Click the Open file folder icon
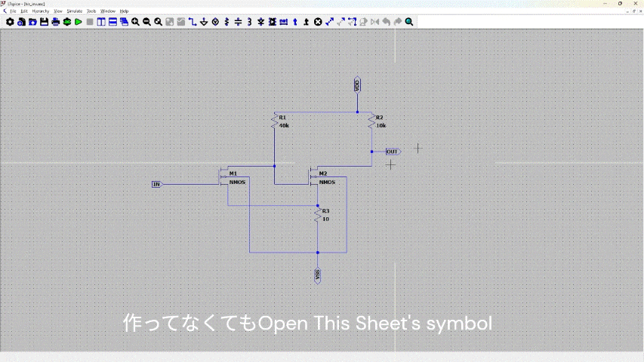 [x=33, y=22]
